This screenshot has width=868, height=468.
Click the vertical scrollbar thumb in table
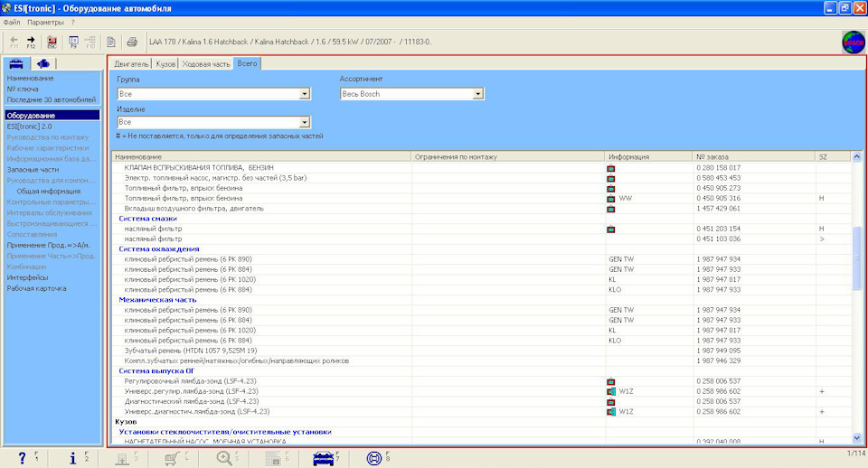tap(857, 257)
